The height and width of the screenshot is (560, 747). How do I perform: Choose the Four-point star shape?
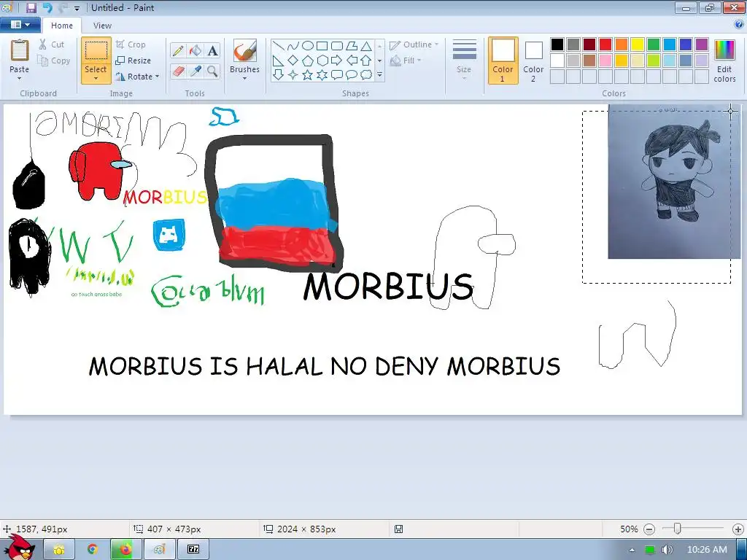tap(293, 75)
